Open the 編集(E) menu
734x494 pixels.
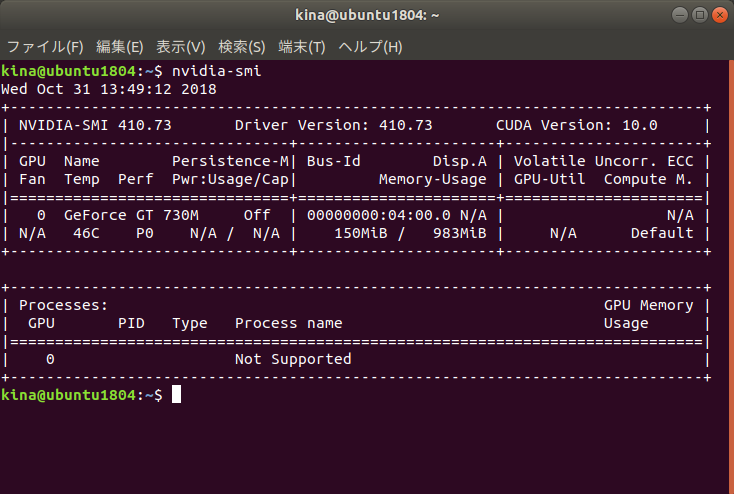click(119, 47)
